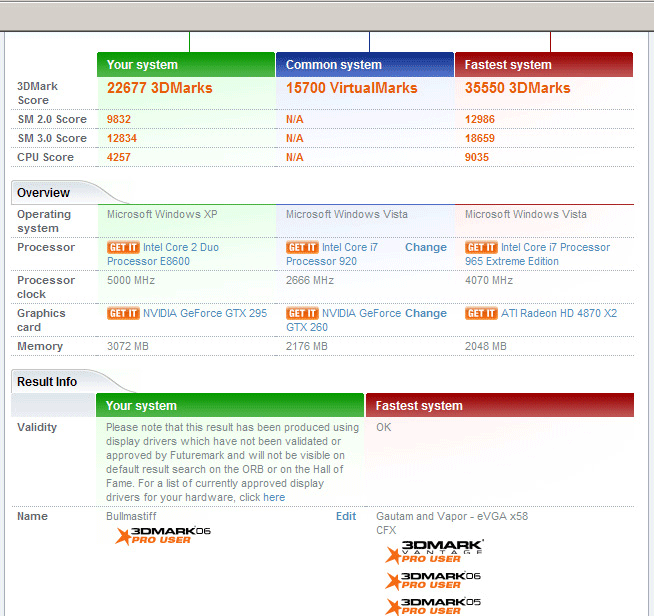This screenshot has height=616, width=654.
Task: Click the blue Common system column header
Action: point(365,65)
